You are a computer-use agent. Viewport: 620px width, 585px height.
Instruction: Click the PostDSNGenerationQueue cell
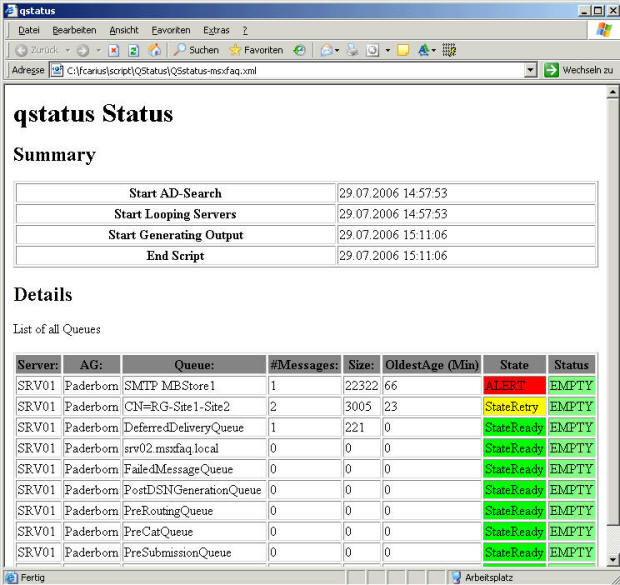(194, 490)
